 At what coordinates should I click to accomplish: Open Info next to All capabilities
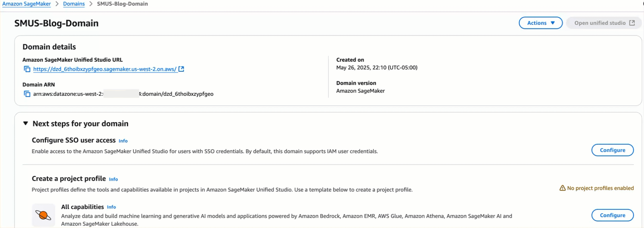pos(111,207)
